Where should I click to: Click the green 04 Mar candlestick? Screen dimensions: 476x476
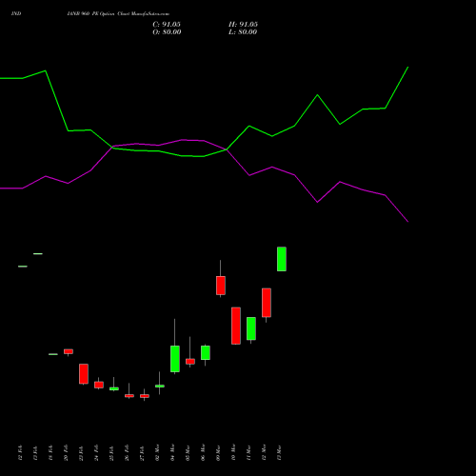tap(175, 359)
